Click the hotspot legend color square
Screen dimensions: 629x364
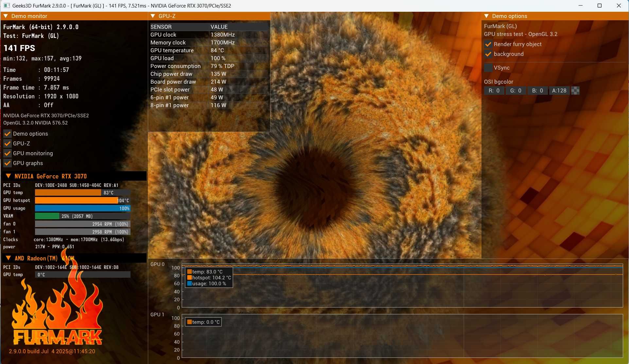pyautogui.click(x=189, y=277)
